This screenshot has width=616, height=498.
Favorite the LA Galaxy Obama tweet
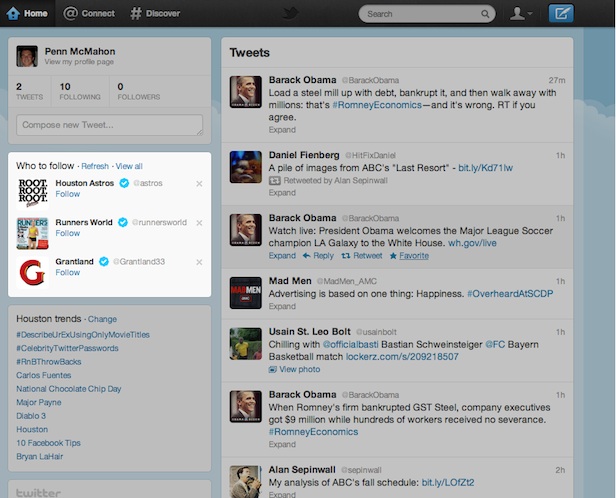409,256
